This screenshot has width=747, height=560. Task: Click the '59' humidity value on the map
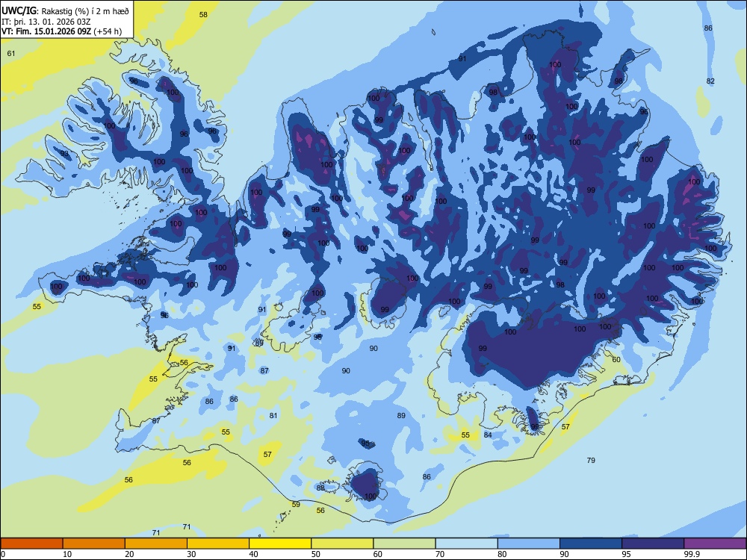[296, 505]
